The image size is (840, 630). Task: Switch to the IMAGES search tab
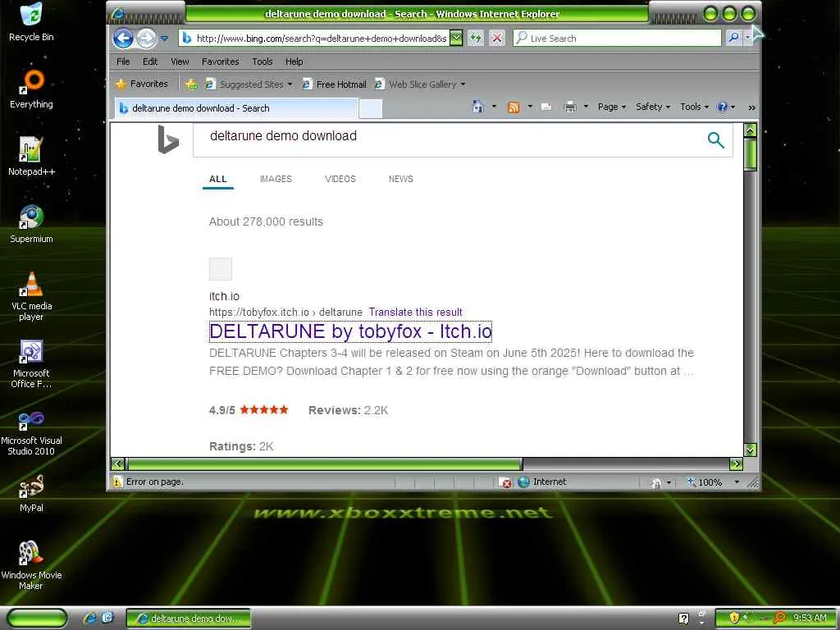point(276,179)
